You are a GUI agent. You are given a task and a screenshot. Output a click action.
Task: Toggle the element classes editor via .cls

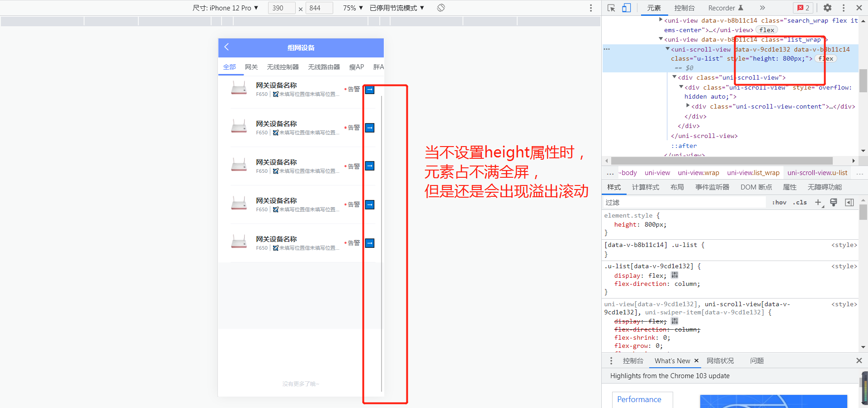click(x=800, y=202)
